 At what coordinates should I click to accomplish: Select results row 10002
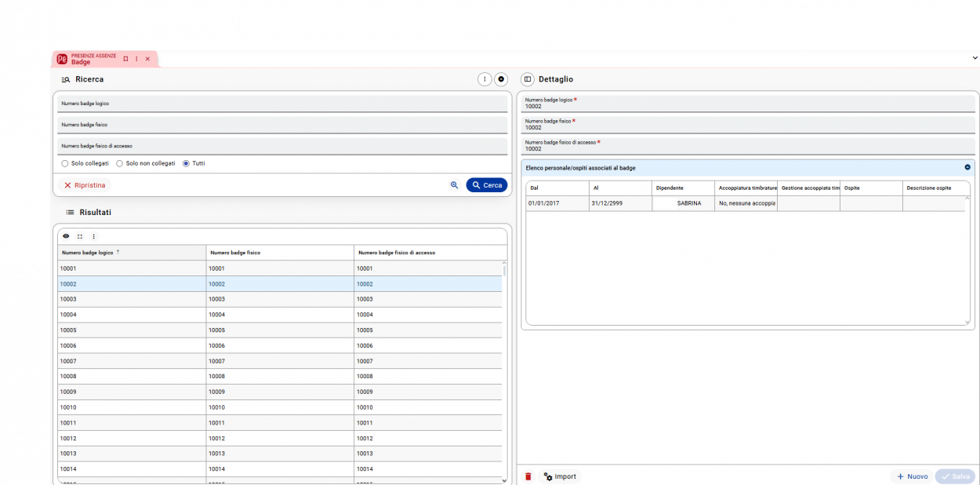280,284
